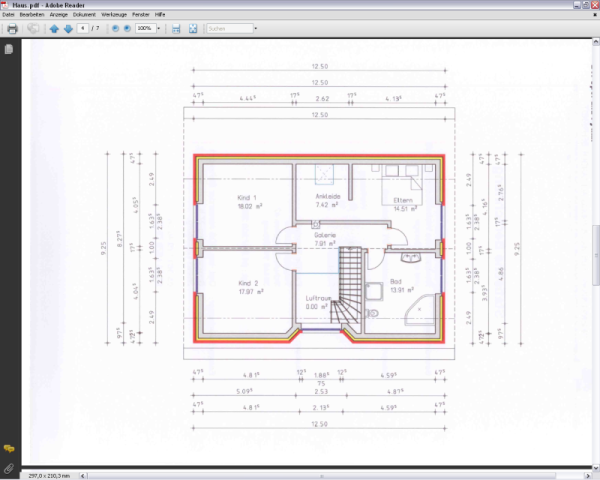Click the Print icon in toolbar
The image size is (600, 480).
12,29
